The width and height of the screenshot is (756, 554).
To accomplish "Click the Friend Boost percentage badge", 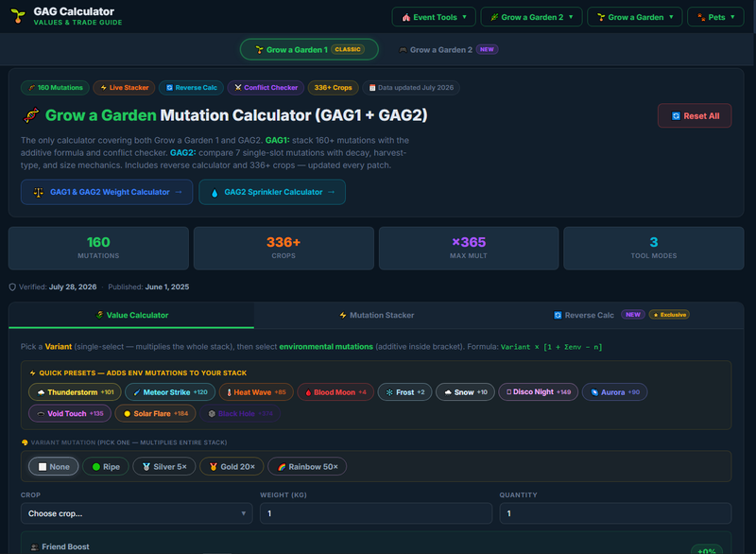I will 706,550.
